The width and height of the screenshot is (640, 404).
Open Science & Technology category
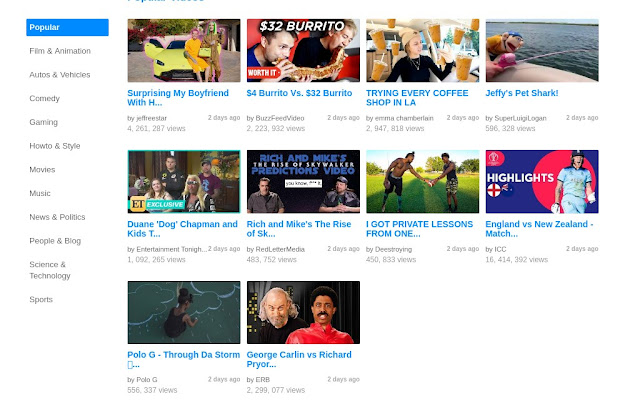pos(50,270)
